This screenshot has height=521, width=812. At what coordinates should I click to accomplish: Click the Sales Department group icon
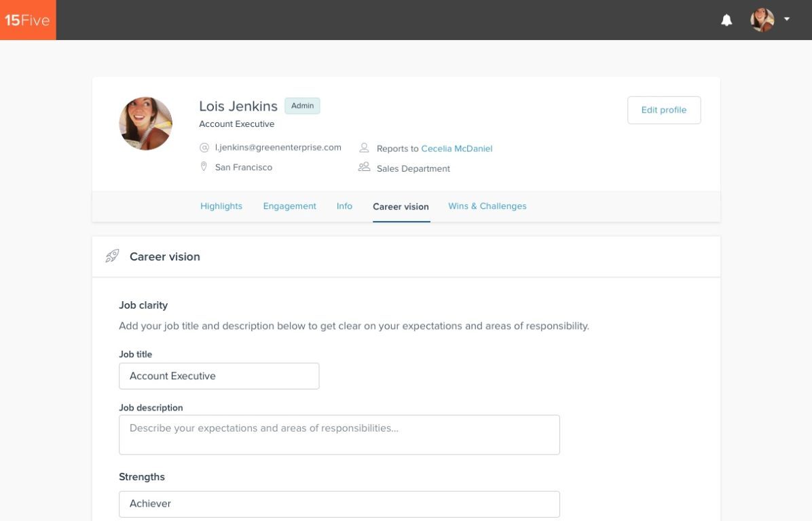tap(365, 168)
